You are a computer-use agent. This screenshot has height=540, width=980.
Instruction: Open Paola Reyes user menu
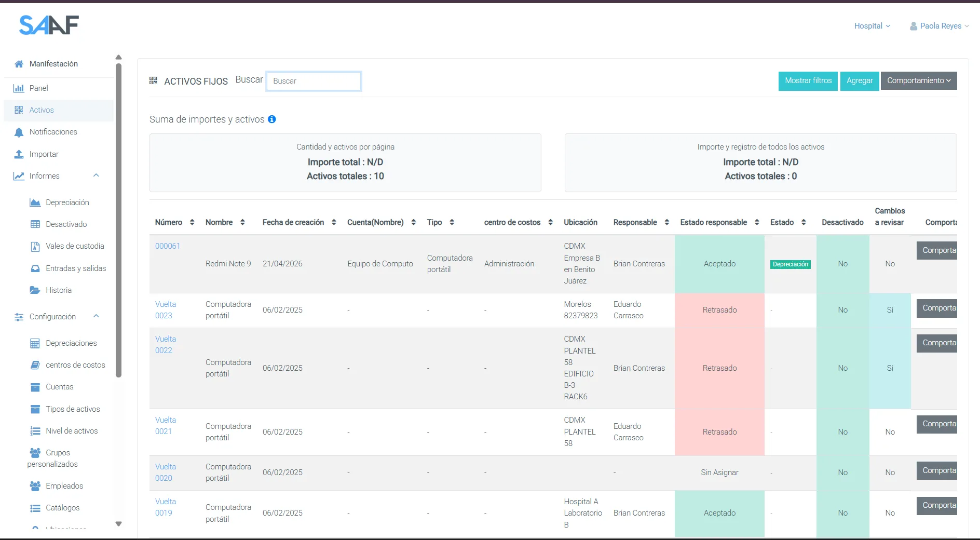940,26
